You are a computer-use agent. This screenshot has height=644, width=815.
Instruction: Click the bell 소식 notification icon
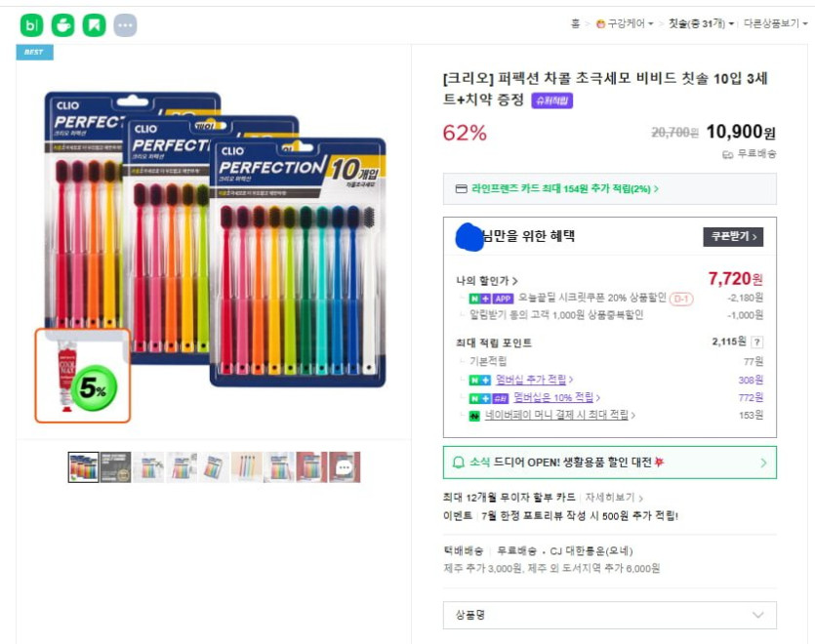point(459,463)
